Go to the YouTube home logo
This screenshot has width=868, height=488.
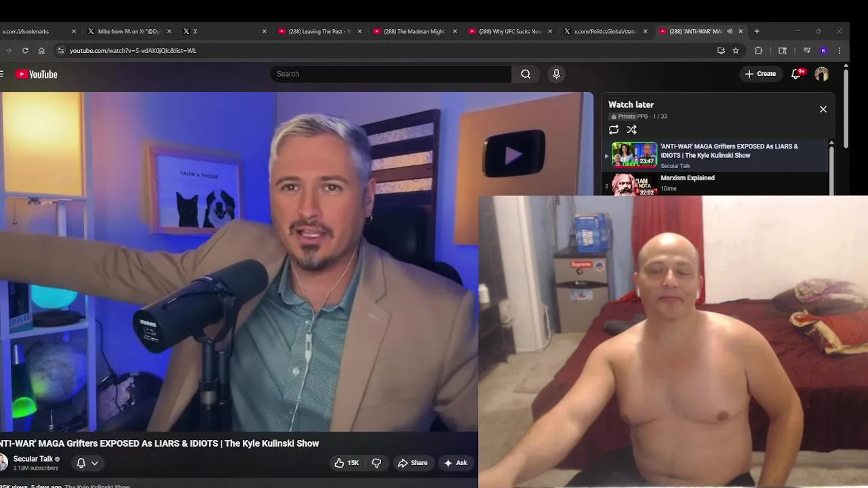tap(37, 75)
